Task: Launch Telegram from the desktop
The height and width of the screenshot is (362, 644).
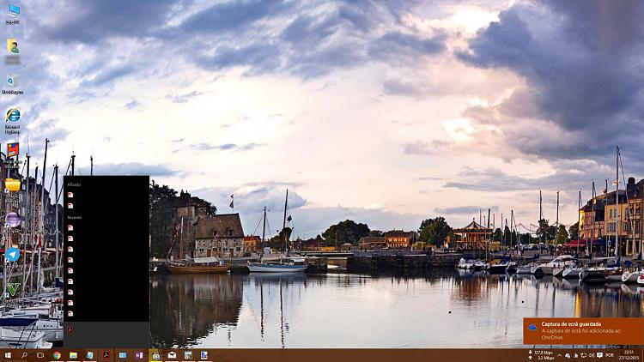Action: point(13,255)
